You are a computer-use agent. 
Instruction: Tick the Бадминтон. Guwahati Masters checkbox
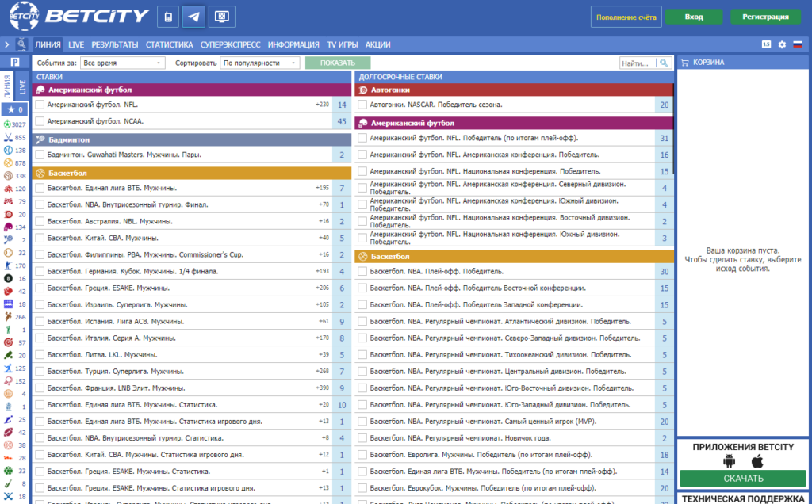(40, 155)
